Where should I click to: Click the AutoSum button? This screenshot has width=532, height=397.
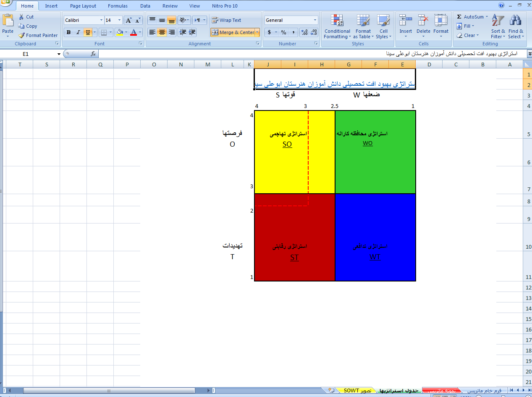[472, 17]
